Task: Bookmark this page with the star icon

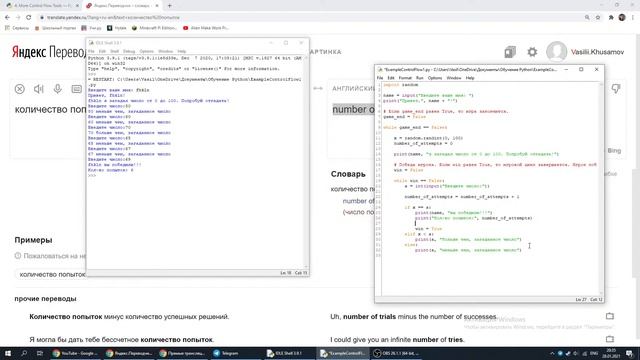Action: click(x=598, y=18)
